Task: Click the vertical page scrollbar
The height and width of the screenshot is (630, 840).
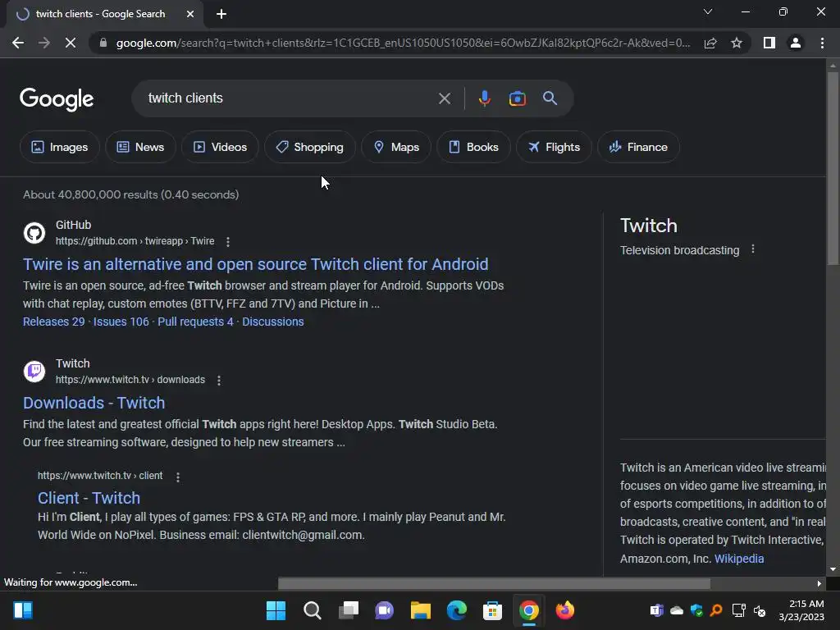Action: (833, 169)
